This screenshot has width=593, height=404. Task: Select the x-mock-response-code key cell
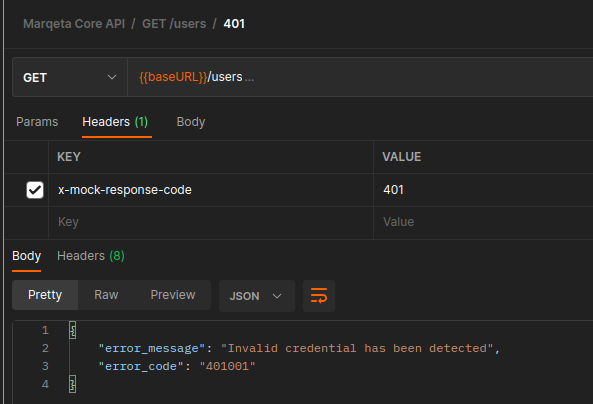[211, 190]
